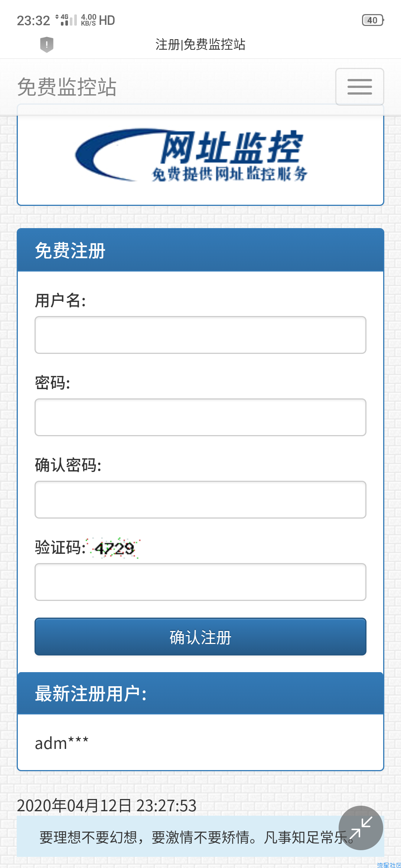
Task: Refresh the 4729 captcha image
Action: 114,548
